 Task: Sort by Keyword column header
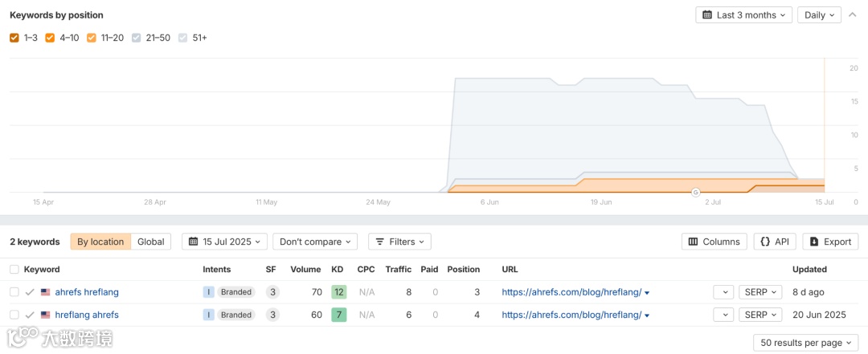(x=42, y=270)
